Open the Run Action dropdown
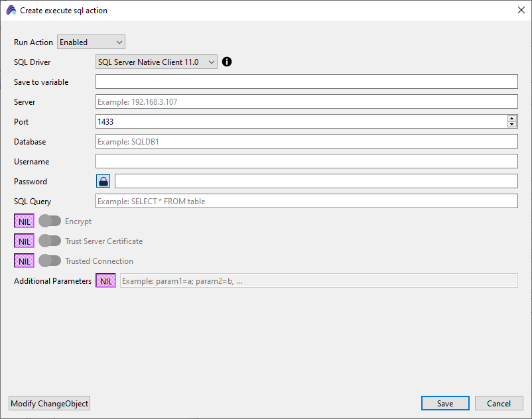The image size is (532, 419). click(x=91, y=42)
